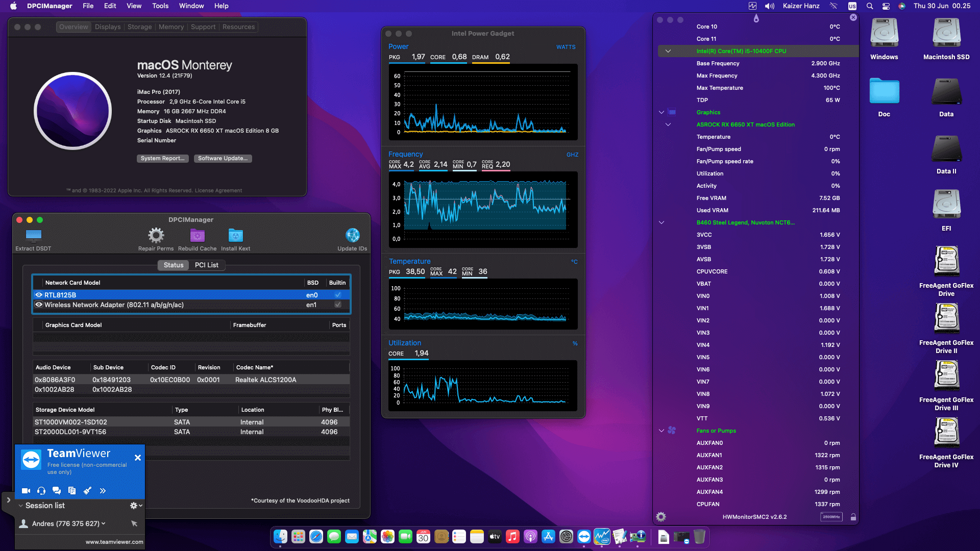Click TeamViewer whiteboard brush icon
Image resolution: width=980 pixels, height=551 pixels.
87,491
